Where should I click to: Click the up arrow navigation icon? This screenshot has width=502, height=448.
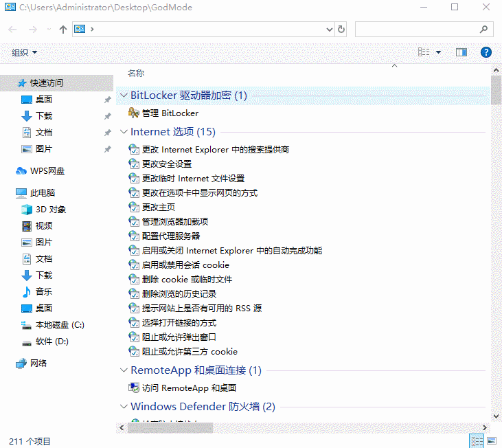pos(63,30)
